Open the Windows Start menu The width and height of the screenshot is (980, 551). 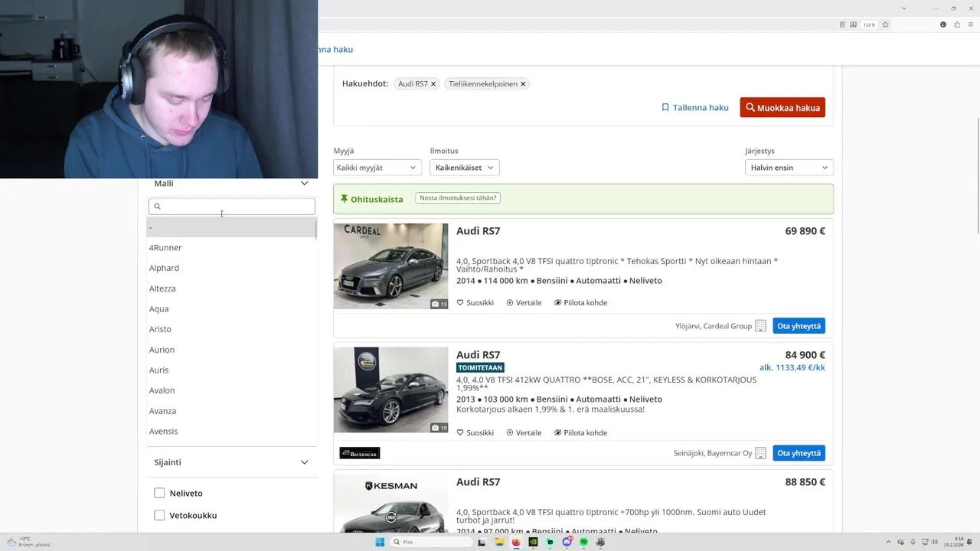(x=380, y=542)
